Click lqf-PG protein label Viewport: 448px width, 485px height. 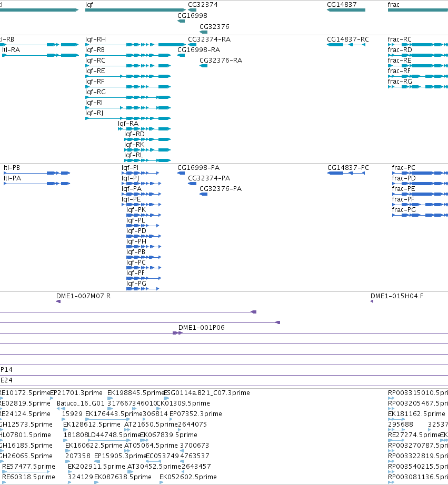(136, 284)
